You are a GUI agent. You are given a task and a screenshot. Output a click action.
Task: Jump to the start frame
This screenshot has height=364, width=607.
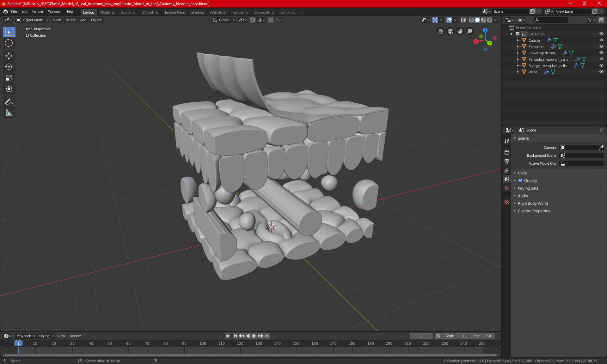235,336
